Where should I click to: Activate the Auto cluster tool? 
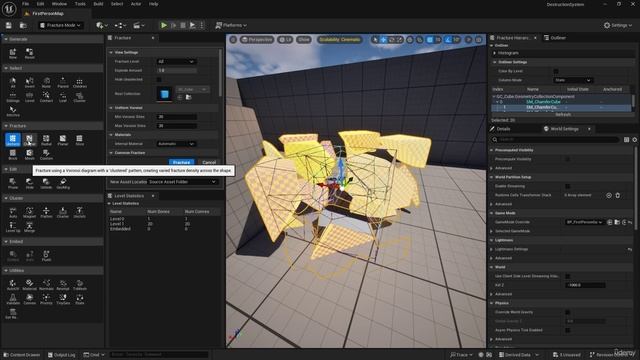pyautogui.click(x=13, y=212)
